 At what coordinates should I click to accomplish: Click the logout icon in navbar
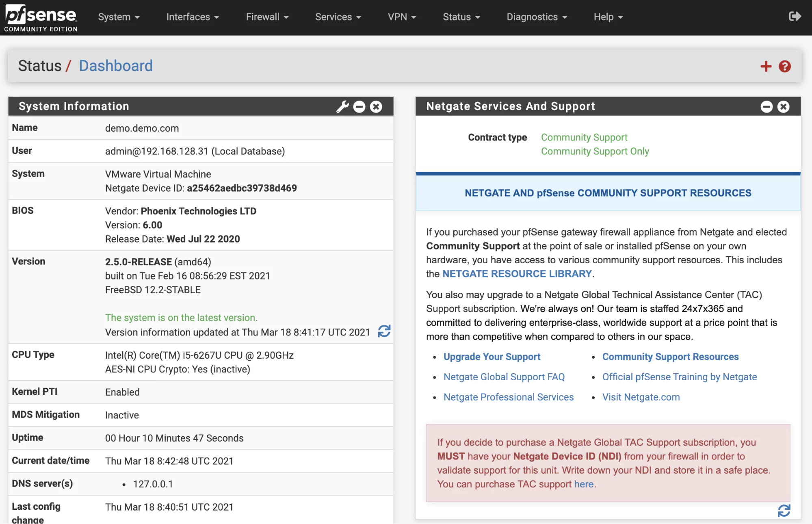pyautogui.click(x=795, y=17)
